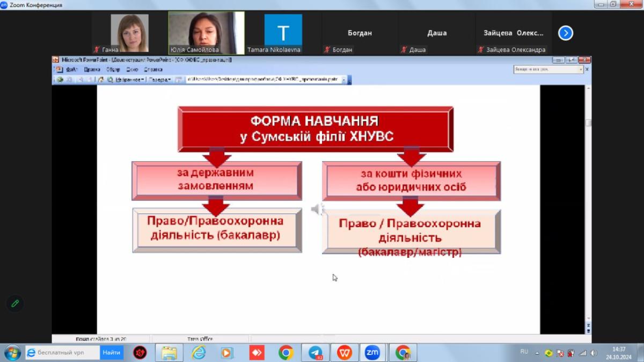Click the speaker audio icon on the slide
The height and width of the screenshot is (362, 644).
317,209
